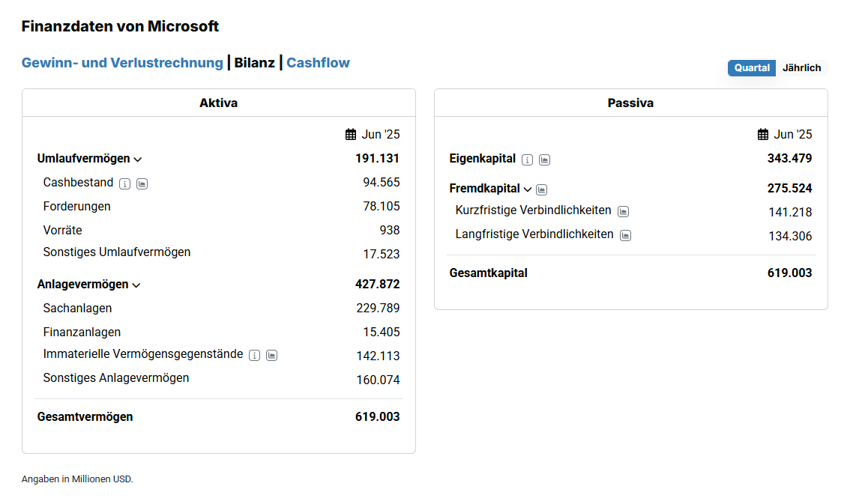
Task: Open the chart icon beside Fremdkapital
Action: 541,189
